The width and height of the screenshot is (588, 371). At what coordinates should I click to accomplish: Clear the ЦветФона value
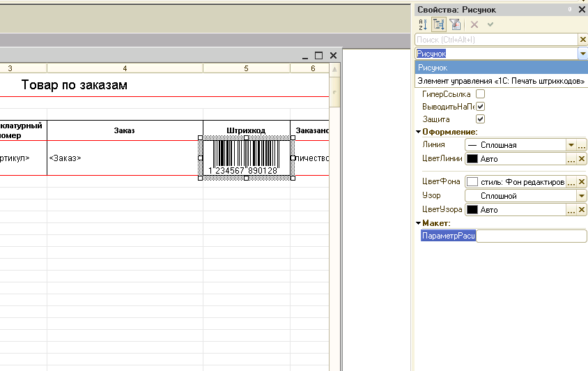tap(582, 182)
